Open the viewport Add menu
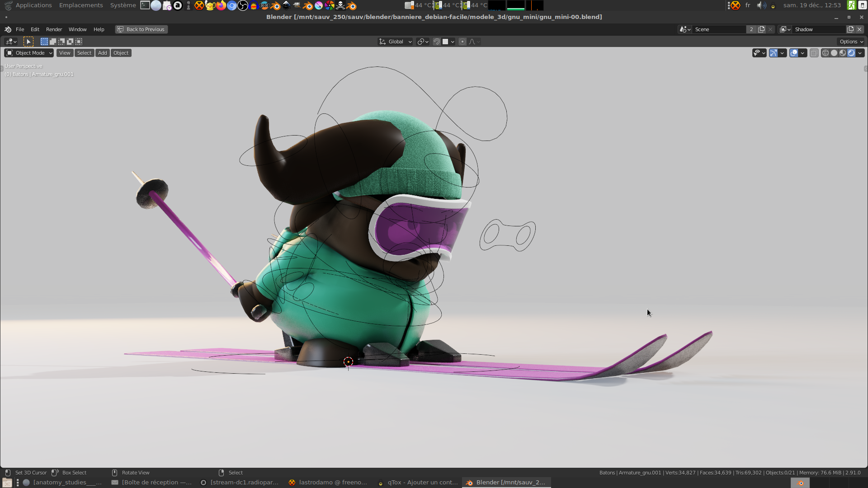Screen dimensions: 868x488 click(103, 53)
